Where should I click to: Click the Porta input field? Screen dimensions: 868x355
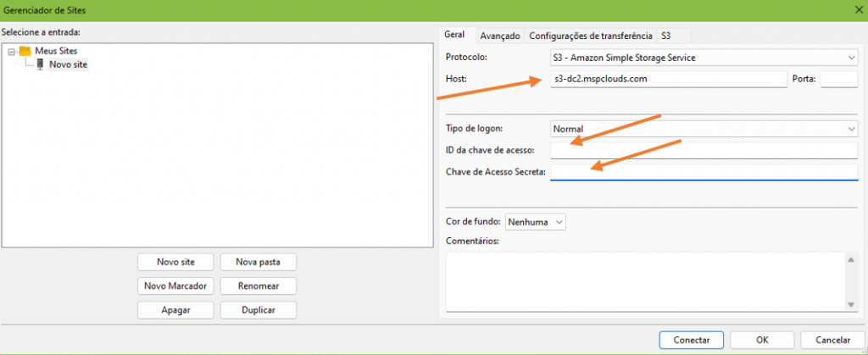839,79
